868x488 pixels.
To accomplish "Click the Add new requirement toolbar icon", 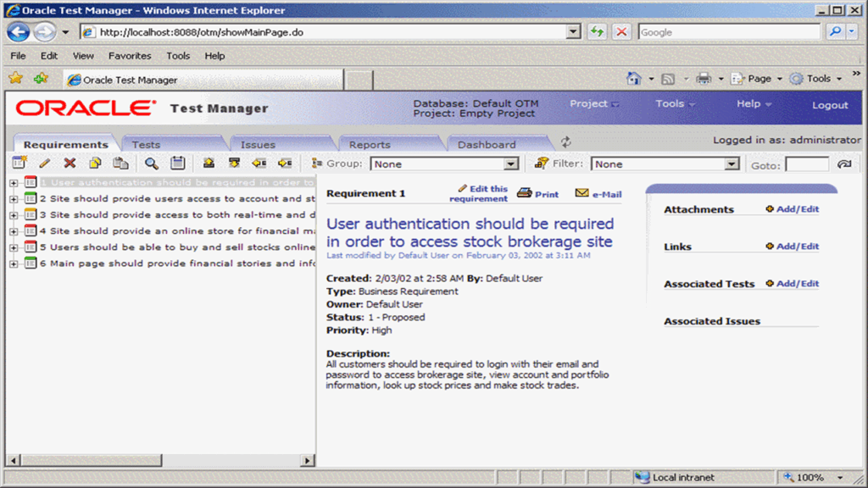I will [x=19, y=163].
